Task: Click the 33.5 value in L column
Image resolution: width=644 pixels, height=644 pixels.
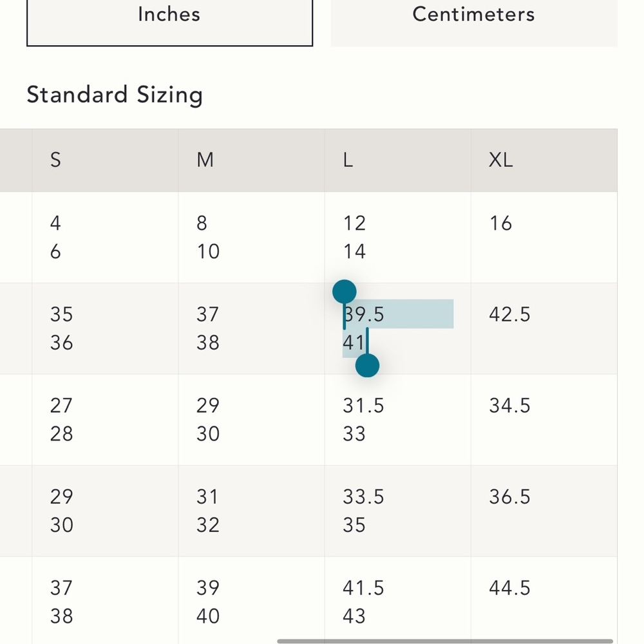Action: tap(363, 497)
